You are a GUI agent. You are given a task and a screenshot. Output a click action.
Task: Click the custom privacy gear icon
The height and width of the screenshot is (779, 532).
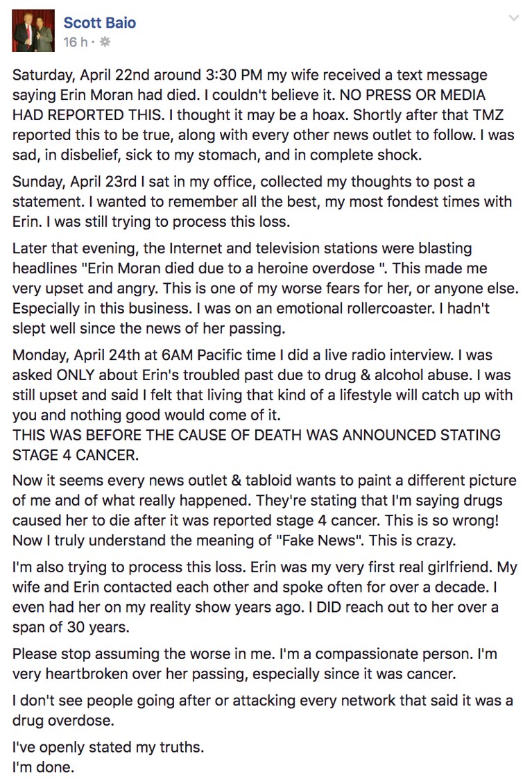click(x=105, y=42)
